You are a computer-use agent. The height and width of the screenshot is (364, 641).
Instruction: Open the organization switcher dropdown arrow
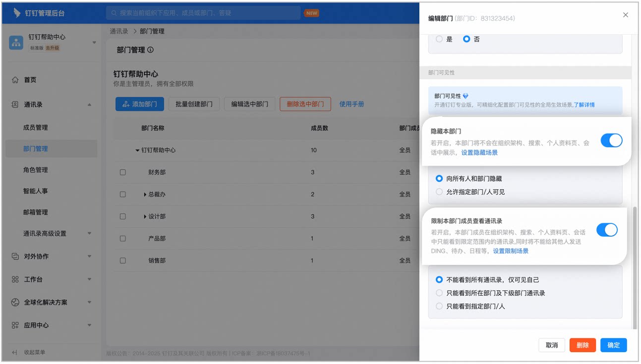(94, 43)
